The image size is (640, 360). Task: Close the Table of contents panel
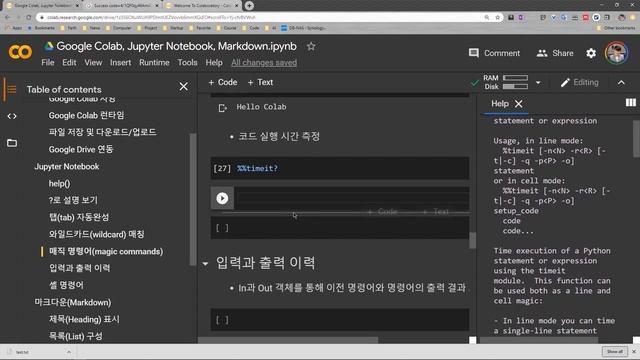coord(184,87)
